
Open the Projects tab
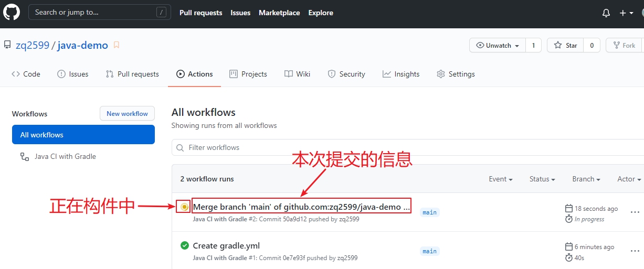pyautogui.click(x=248, y=74)
